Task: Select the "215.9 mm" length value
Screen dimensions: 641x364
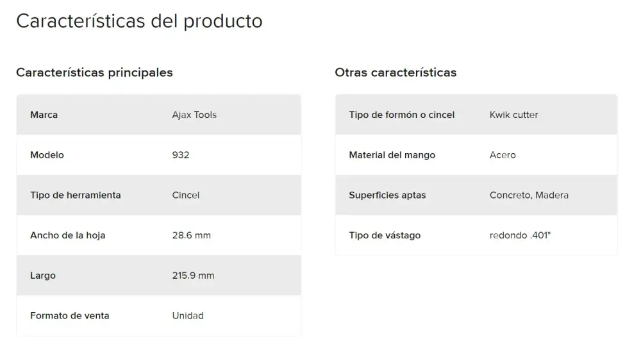Action: click(193, 276)
